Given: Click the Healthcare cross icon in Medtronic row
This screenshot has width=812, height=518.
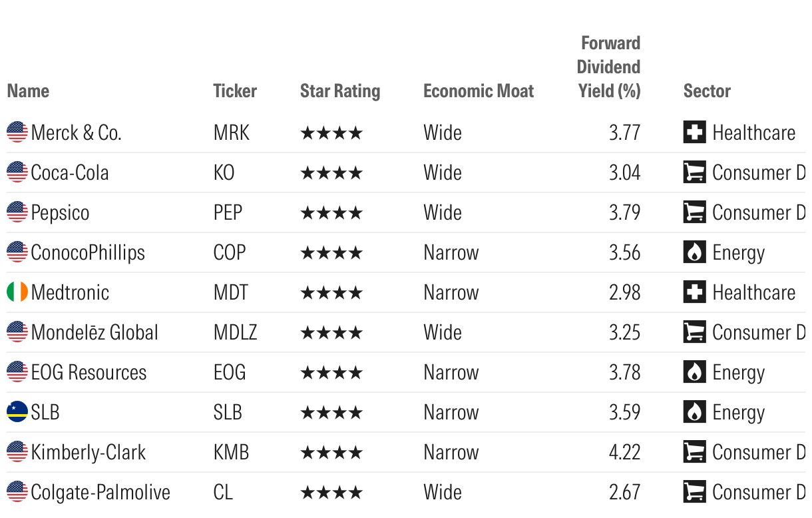Looking at the screenshot, I should pyautogui.click(x=694, y=292).
